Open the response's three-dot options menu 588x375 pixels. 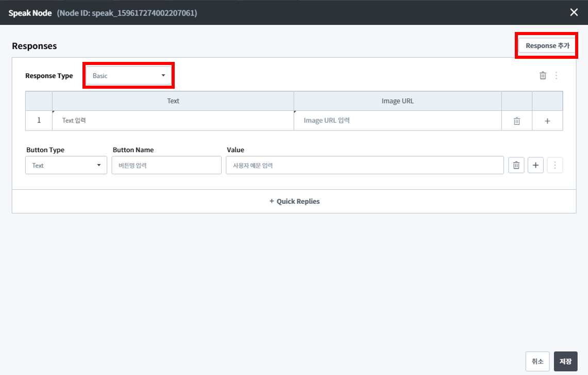tap(556, 76)
